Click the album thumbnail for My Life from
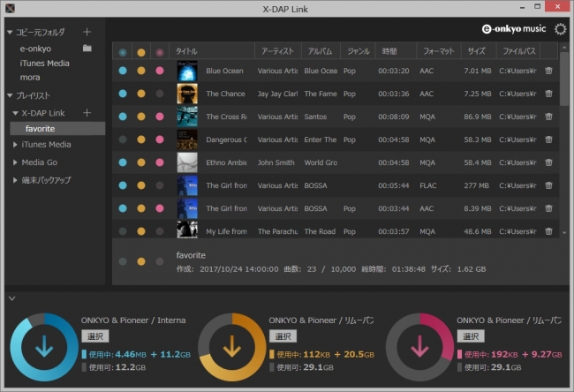Image resolution: width=574 pixels, height=392 pixels. tap(186, 231)
